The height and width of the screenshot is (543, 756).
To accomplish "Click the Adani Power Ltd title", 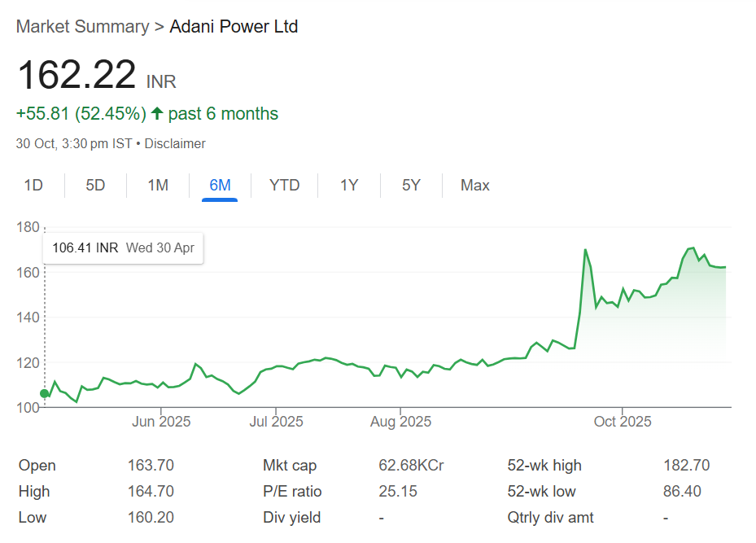I will (x=234, y=27).
